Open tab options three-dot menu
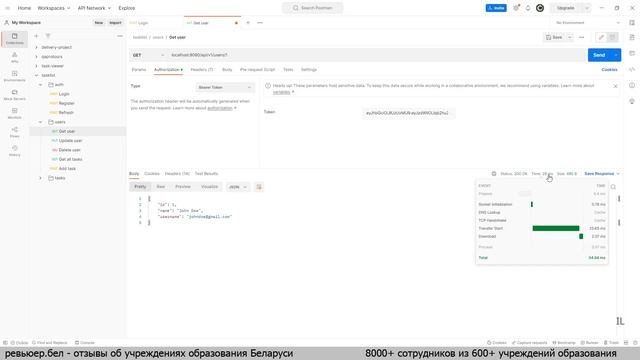 point(260,23)
